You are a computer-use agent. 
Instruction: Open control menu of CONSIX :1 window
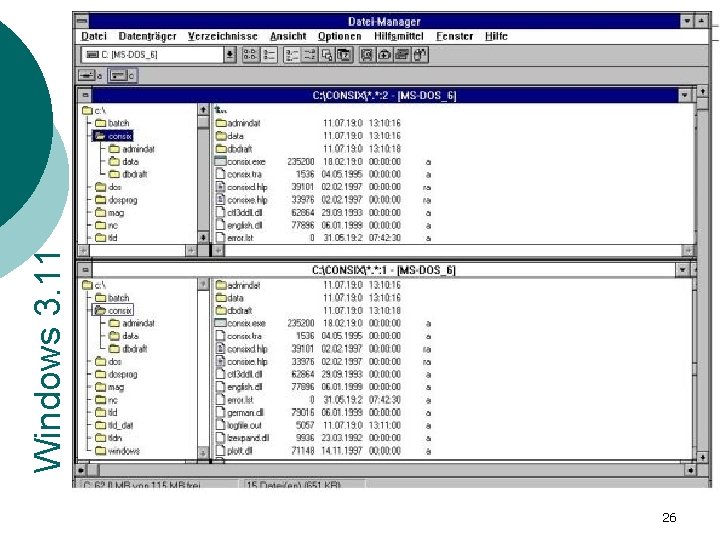click(85, 270)
